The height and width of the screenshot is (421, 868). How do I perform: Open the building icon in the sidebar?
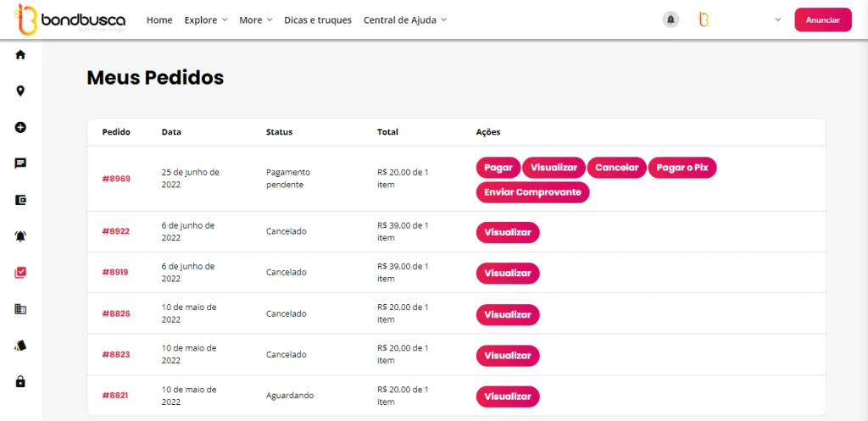20,309
